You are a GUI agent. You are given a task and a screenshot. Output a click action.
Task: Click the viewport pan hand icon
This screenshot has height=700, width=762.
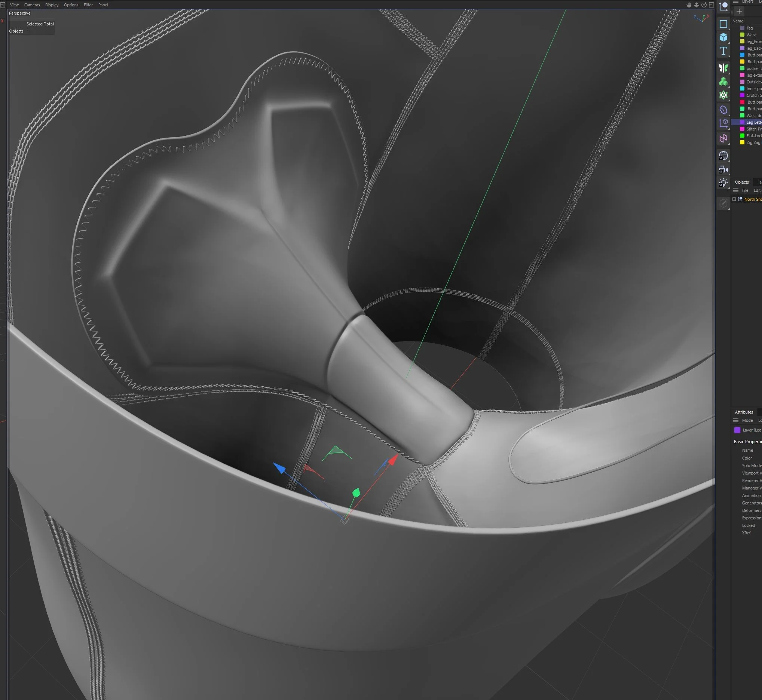coord(689,5)
